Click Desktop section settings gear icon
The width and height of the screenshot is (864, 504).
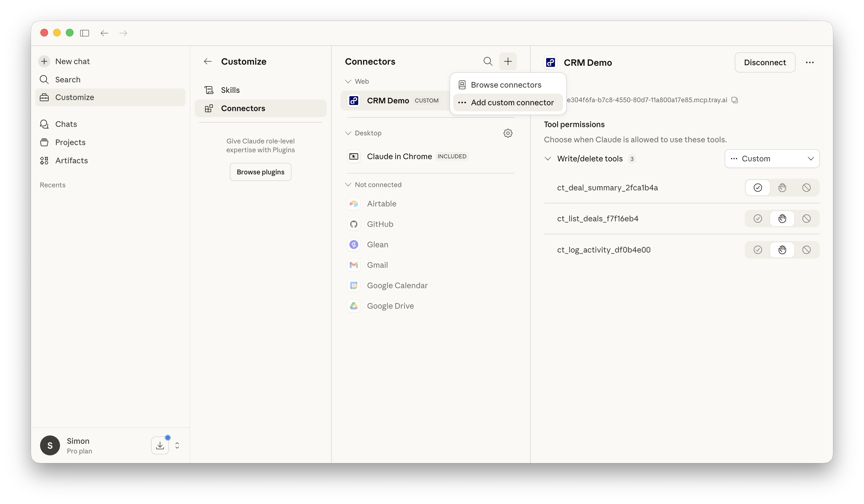[508, 133]
